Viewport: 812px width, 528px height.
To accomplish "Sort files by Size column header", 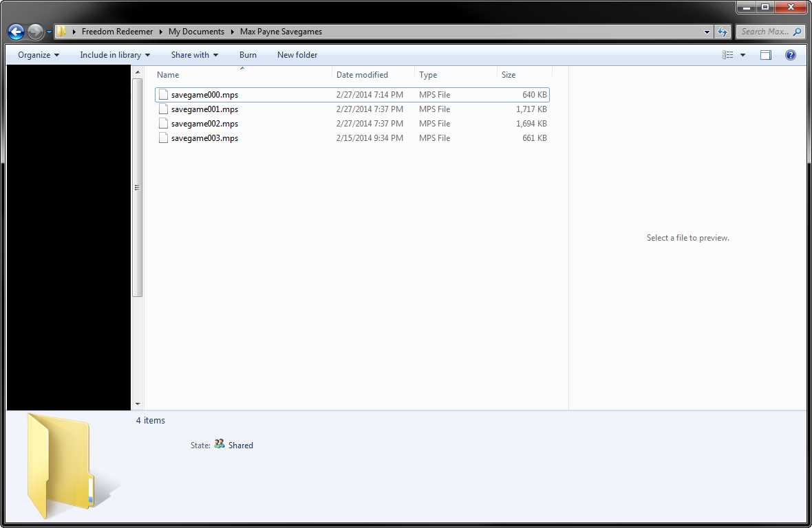I will (509, 75).
